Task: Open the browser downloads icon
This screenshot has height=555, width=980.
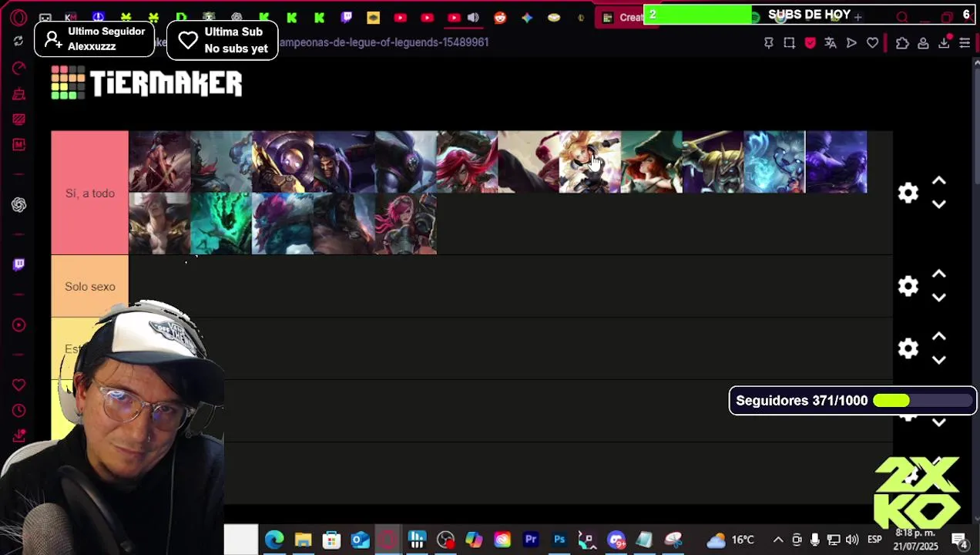Action: click(x=944, y=43)
